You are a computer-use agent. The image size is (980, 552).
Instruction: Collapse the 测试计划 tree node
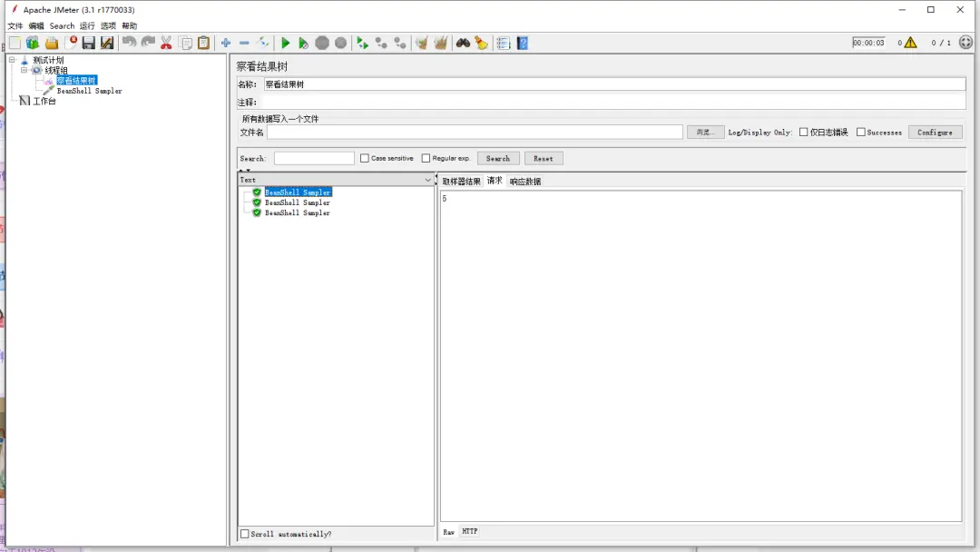[12, 60]
